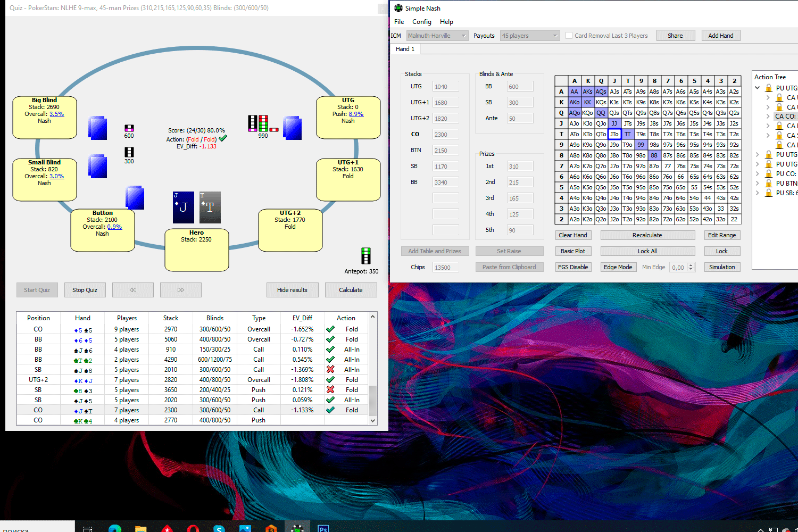Toggle Card Removal Last 3 Players checkbox
798x532 pixels.
(x=569, y=36)
